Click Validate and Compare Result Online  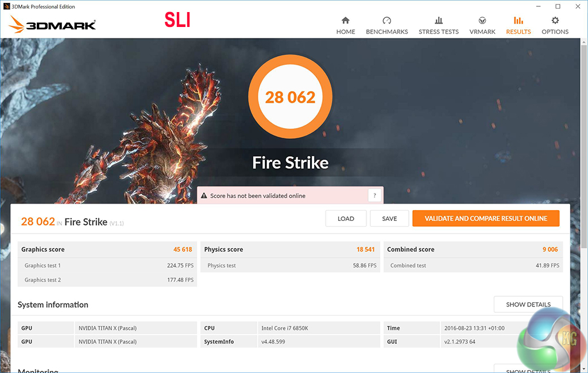(x=486, y=219)
